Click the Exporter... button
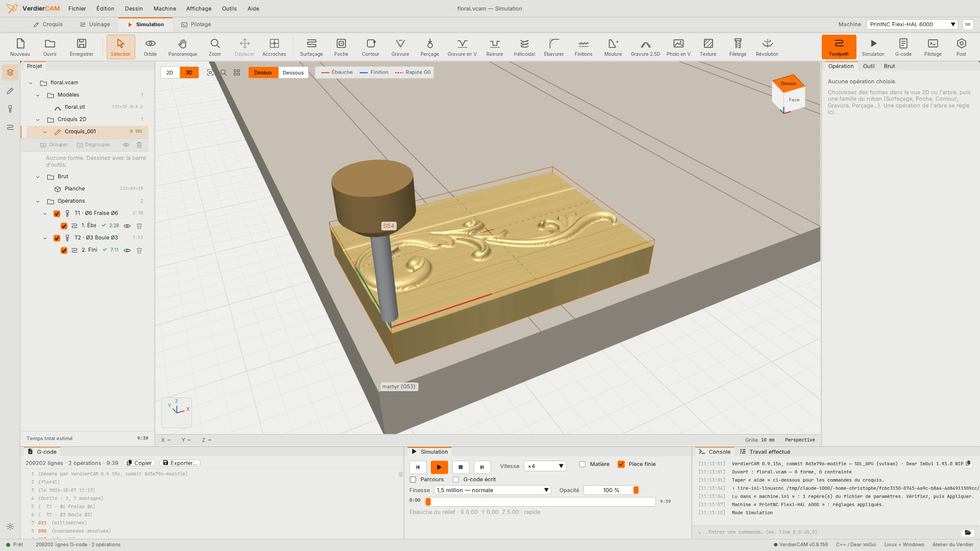 [180, 463]
